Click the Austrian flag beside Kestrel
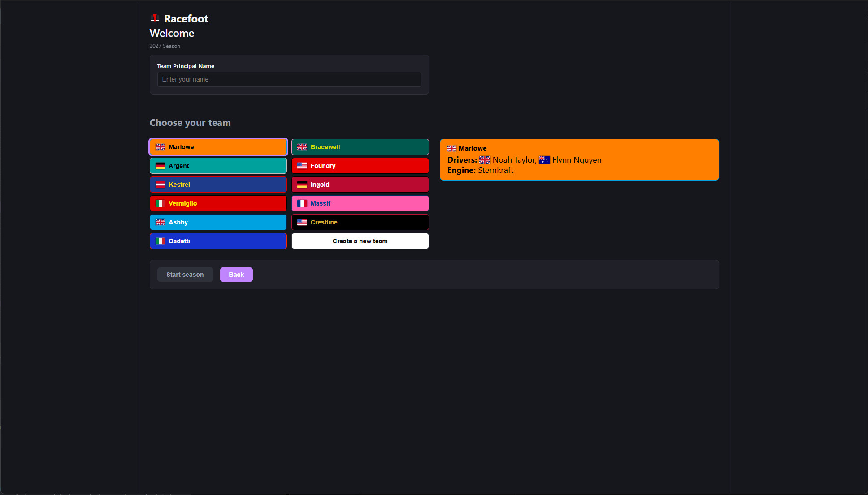 point(160,185)
